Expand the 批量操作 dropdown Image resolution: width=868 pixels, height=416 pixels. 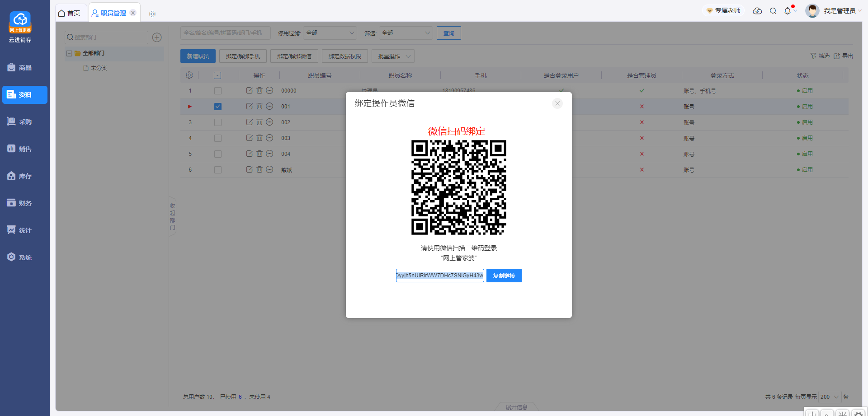(x=393, y=56)
